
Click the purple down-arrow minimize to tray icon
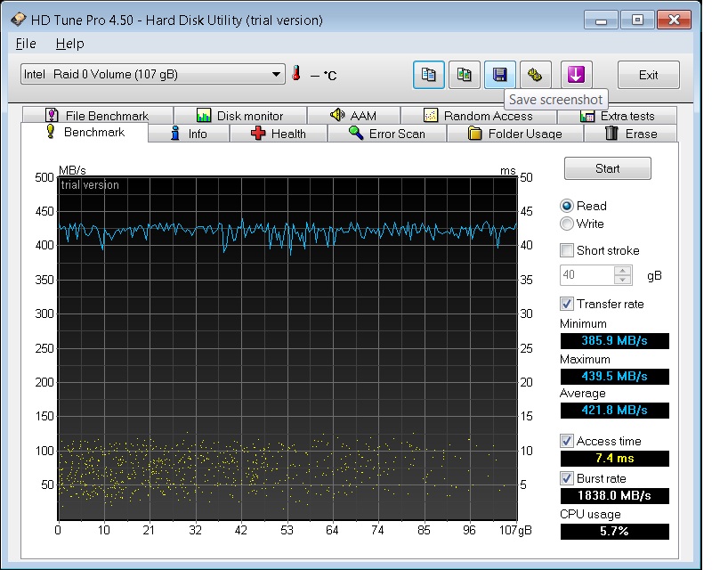click(x=576, y=75)
